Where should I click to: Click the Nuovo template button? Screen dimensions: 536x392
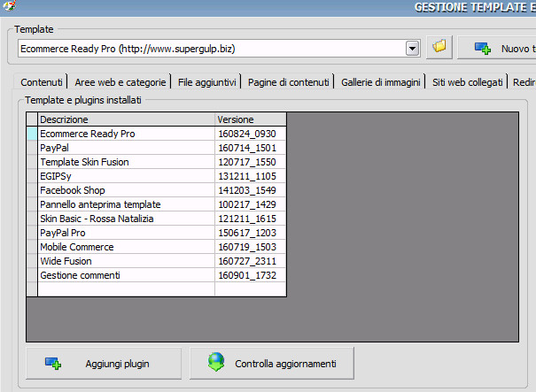point(497,49)
